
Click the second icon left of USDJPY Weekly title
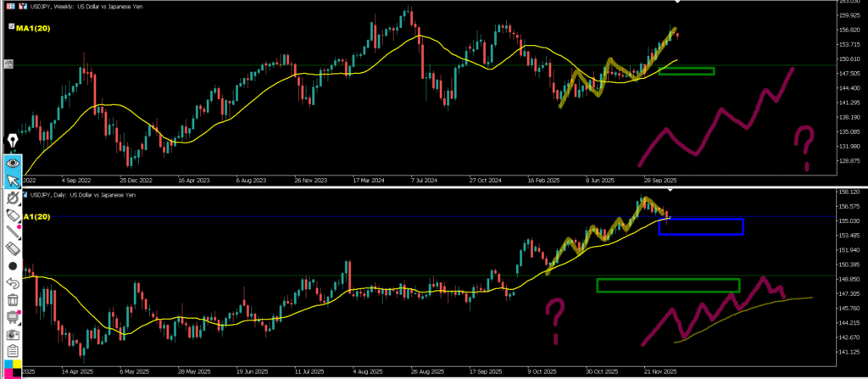[22, 7]
